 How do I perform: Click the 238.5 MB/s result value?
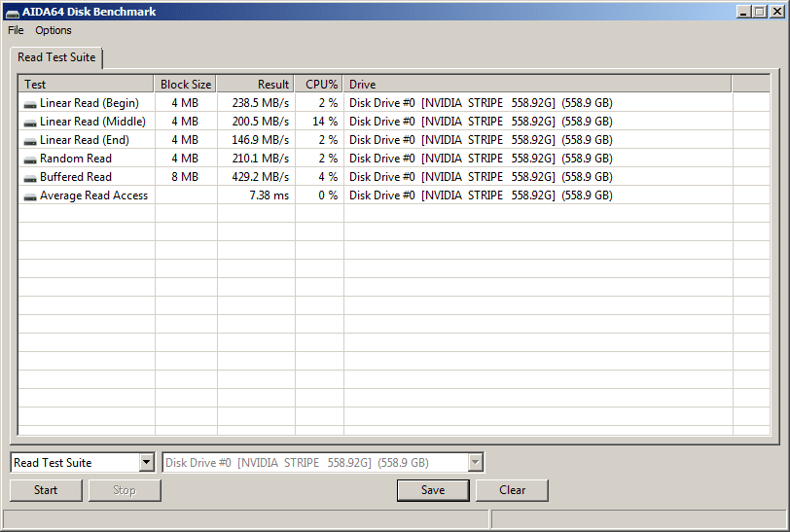[261, 103]
